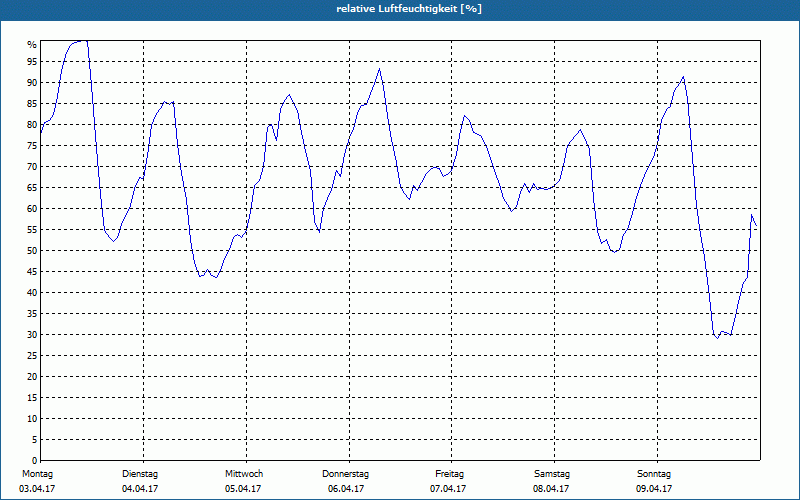800x500 pixels.
Task: Click the y-axis value 10
Action: click(x=32, y=418)
